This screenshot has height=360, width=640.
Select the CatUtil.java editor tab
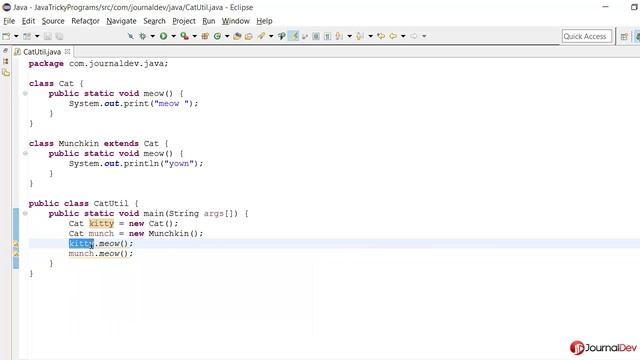[x=42, y=52]
